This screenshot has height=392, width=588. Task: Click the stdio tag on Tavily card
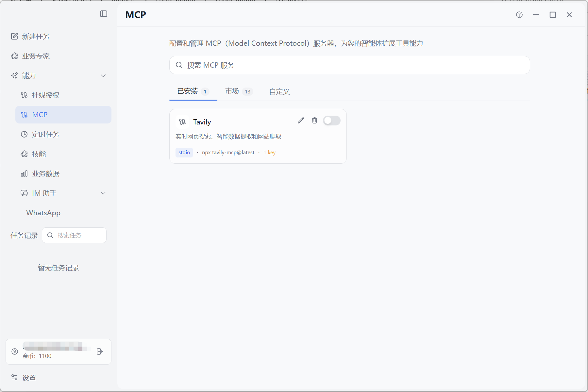184,153
